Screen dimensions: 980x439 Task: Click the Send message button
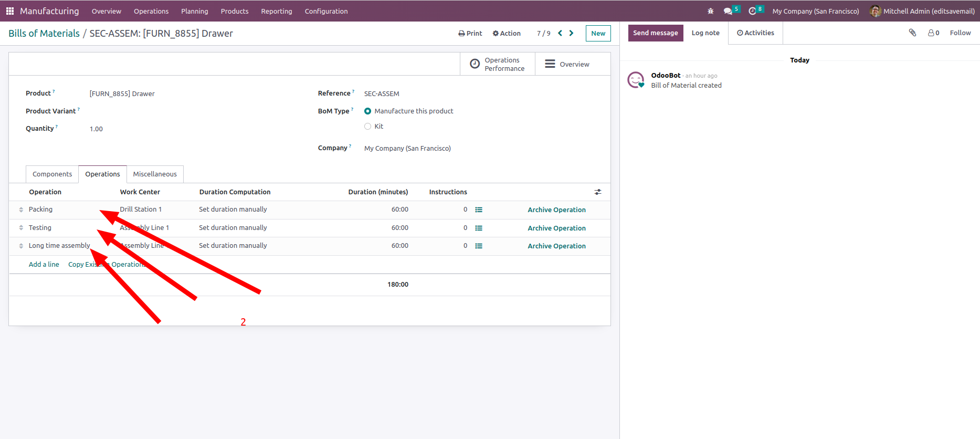[x=655, y=33]
